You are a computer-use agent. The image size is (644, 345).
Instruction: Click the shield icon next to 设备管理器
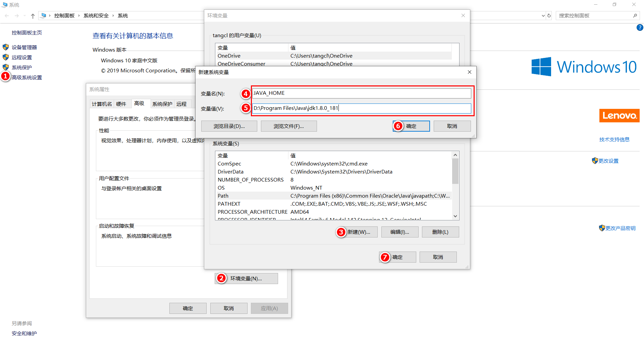[6, 47]
